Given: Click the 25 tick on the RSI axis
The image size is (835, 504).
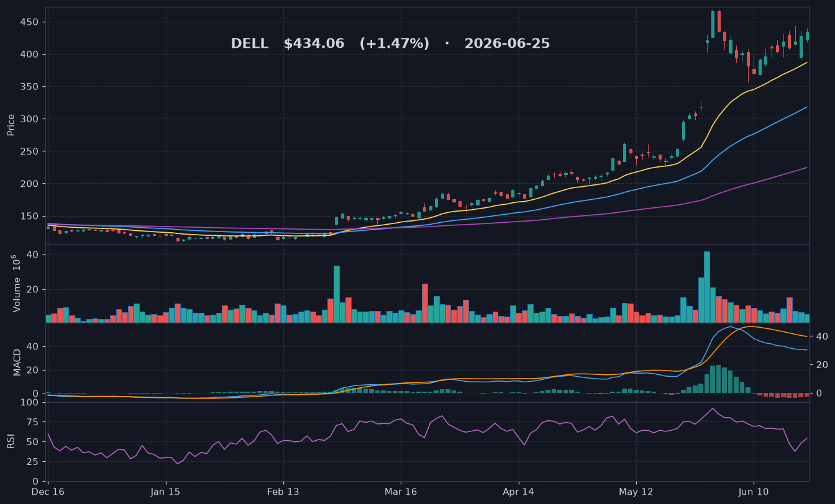Looking at the screenshot, I should pyautogui.click(x=33, y=462).
